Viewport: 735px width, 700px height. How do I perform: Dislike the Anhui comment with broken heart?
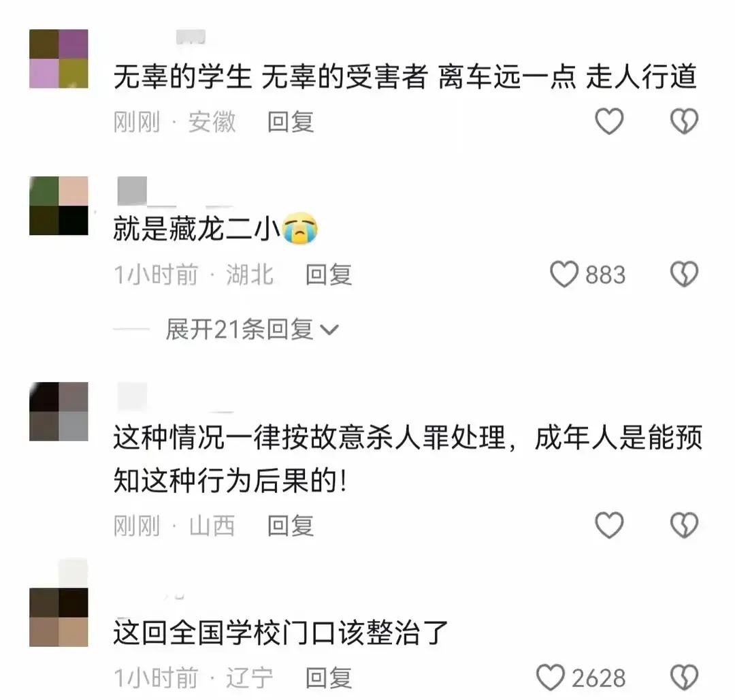coord(685,121)
